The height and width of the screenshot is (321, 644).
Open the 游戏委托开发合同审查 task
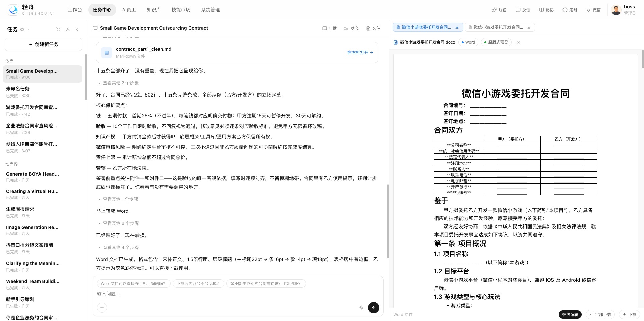(42, 111)
